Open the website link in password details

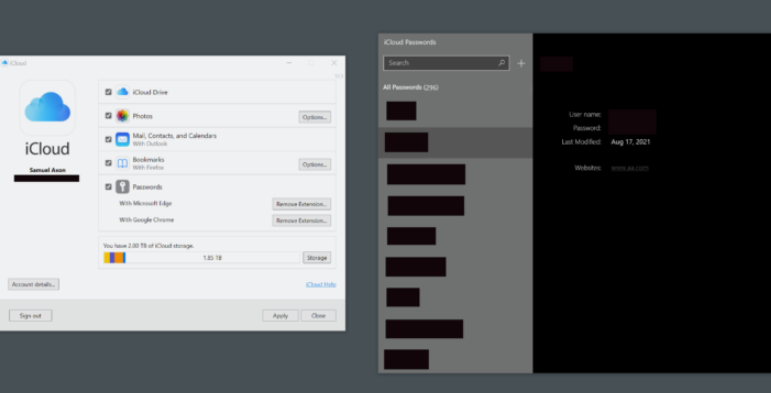tap(630, 168)
